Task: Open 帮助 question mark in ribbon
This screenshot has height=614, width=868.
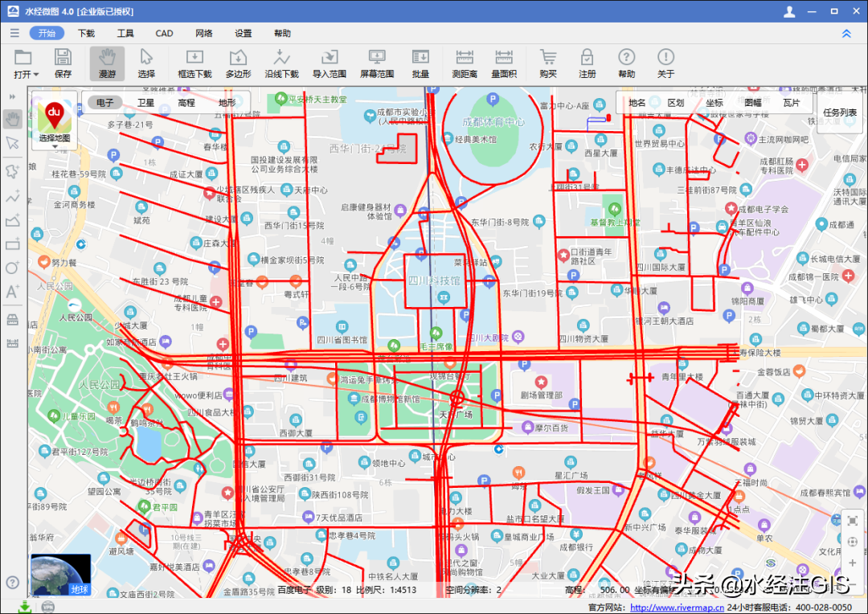Action: click(627, 63)
